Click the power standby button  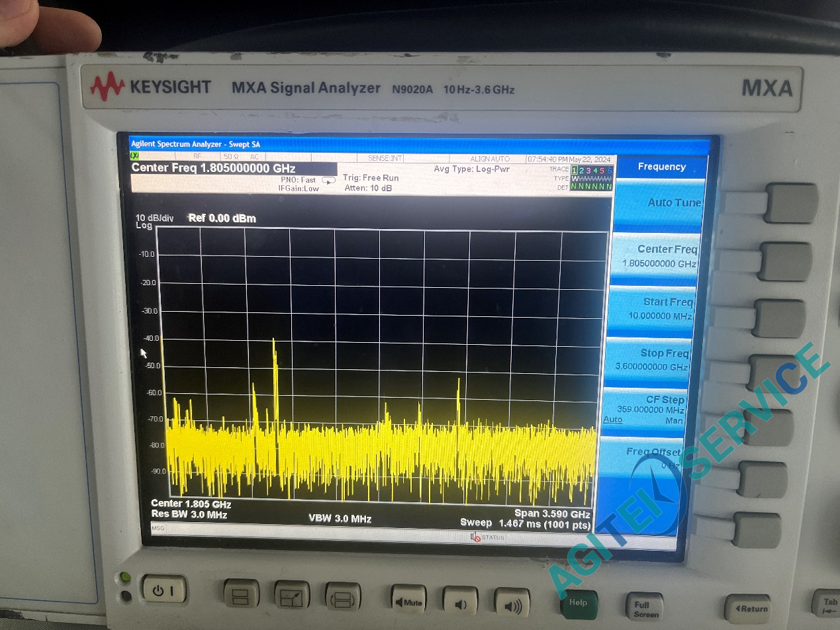pyautogui.click(x=163, y=590)
